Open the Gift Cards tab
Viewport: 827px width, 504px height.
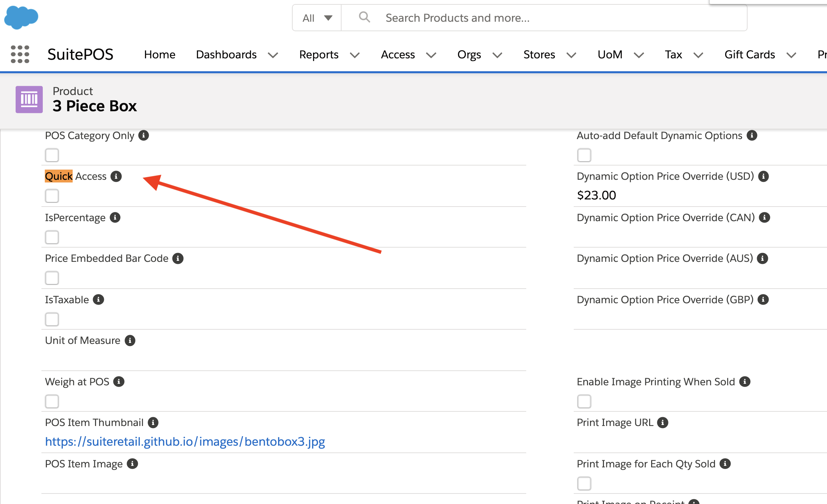(x=750, y=55)
